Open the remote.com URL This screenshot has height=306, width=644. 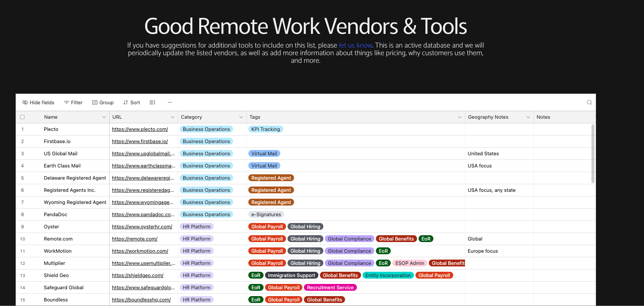pos(134,239)
